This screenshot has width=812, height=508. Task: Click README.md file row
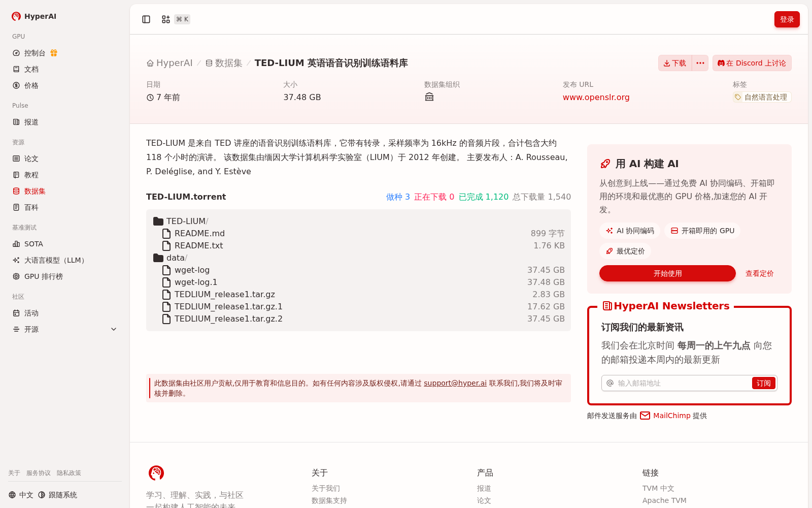(x=358, y=234)
